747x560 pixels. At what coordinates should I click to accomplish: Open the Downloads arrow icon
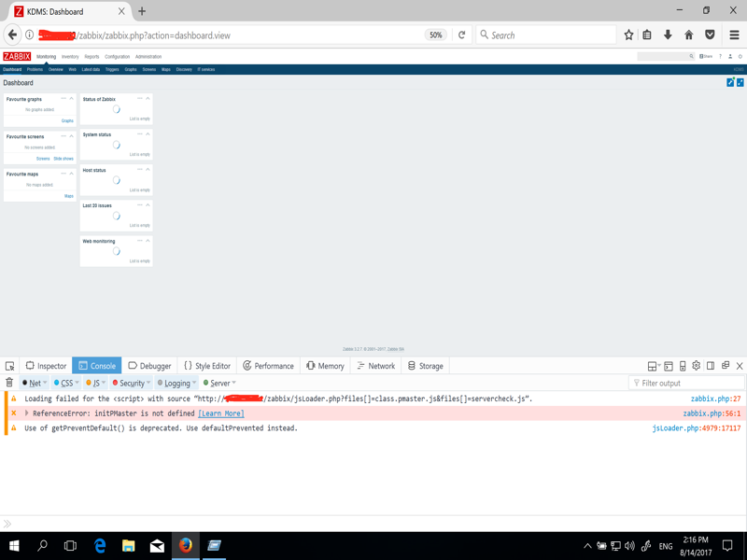(x=668, y=35)
